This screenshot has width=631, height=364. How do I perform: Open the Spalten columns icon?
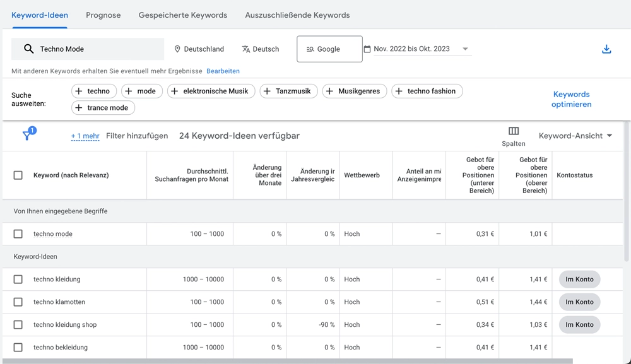click(x=514, y=131)
